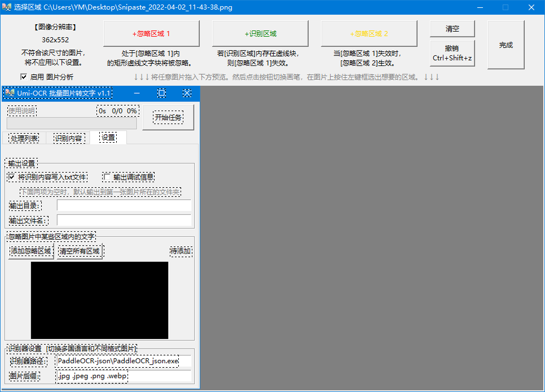Select the 设置 tab

pyautogui.click(x=108, y=138)
